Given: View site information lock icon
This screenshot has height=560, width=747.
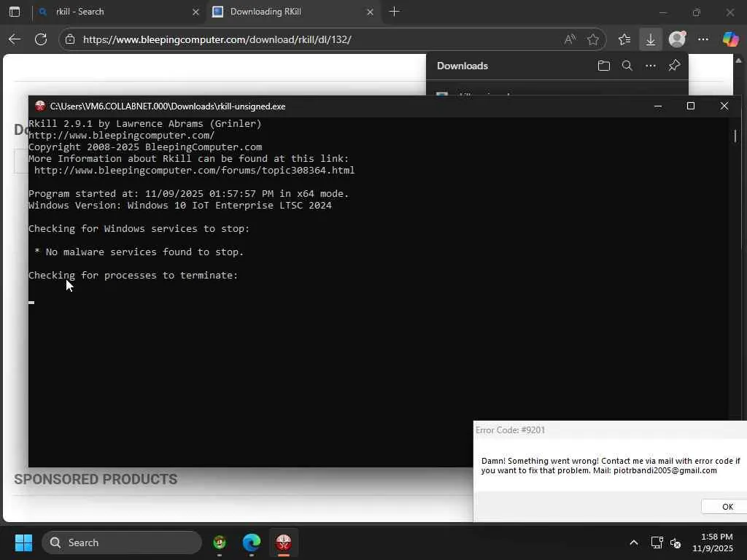Looking at the screenshot, I should [x=70, y=39].
